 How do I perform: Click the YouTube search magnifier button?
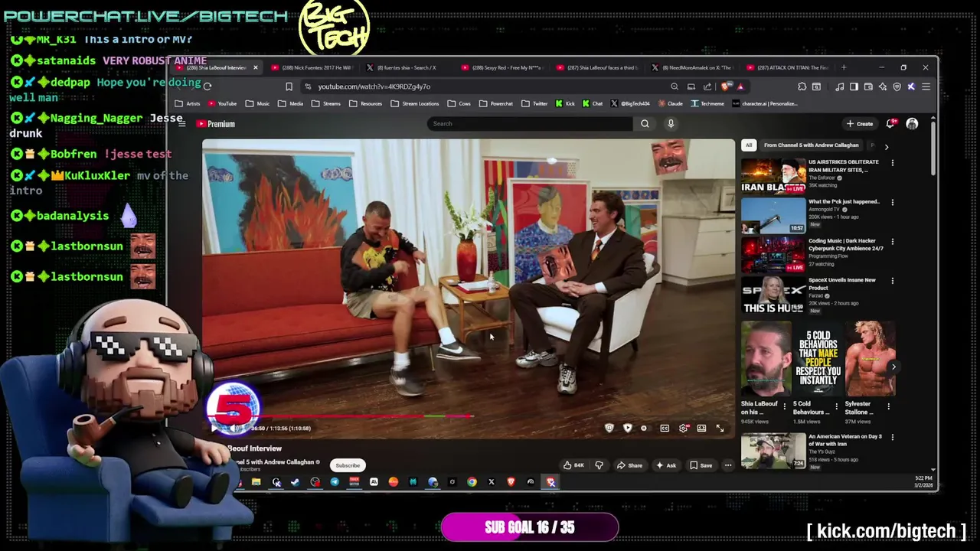point(645,124)
